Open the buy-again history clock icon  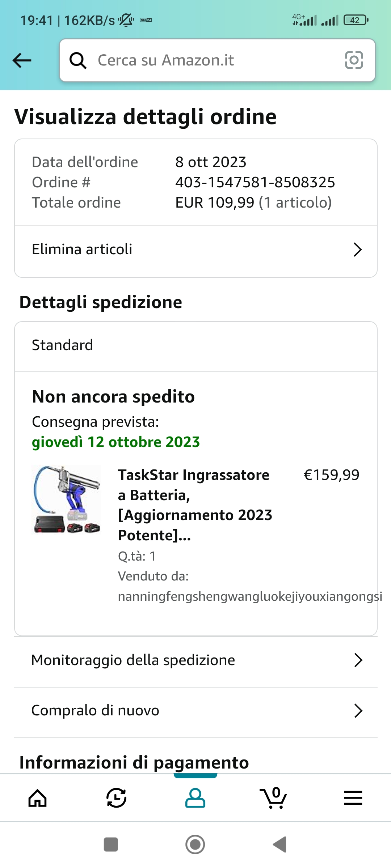click(x=116, y=798)
